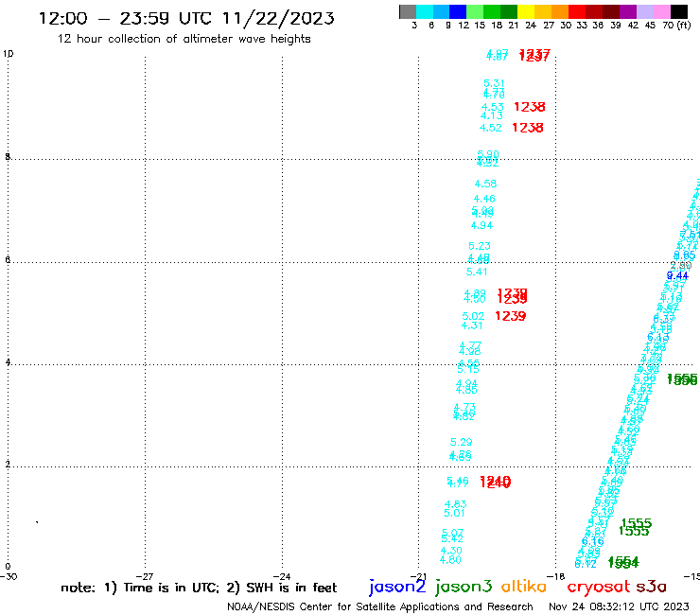Click the '10' latitude axis label

tap(8, 54)
